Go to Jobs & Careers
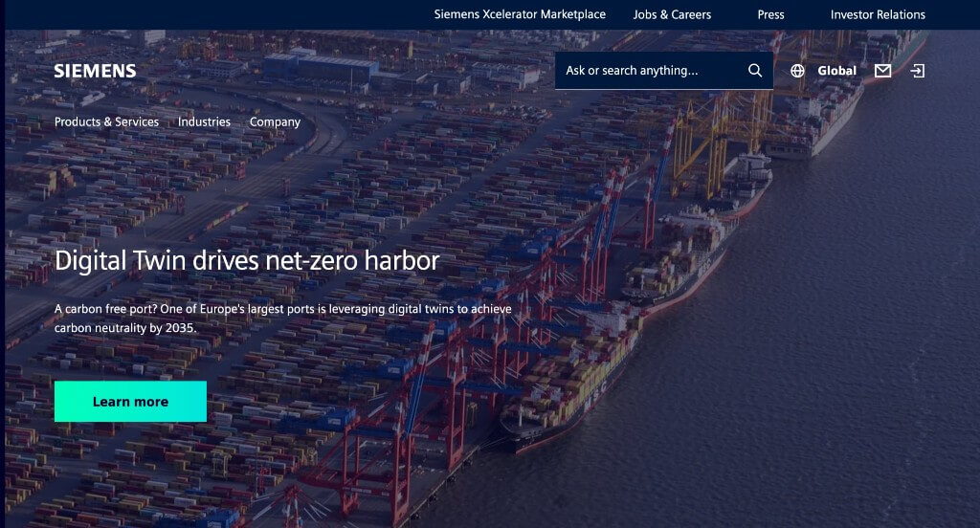Screen dimensions: 980x528 (x=672, y=14)
